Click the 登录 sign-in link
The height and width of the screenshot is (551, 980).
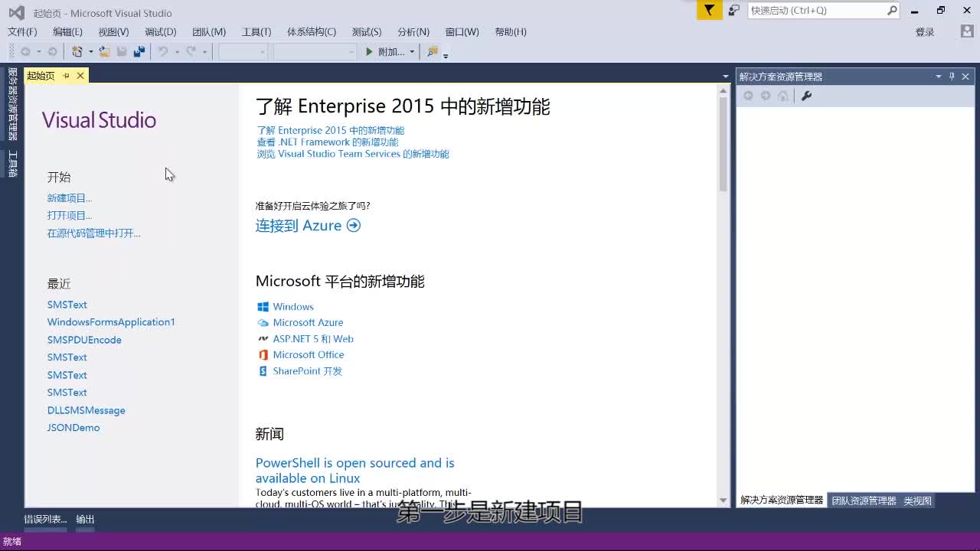[925, 31]
